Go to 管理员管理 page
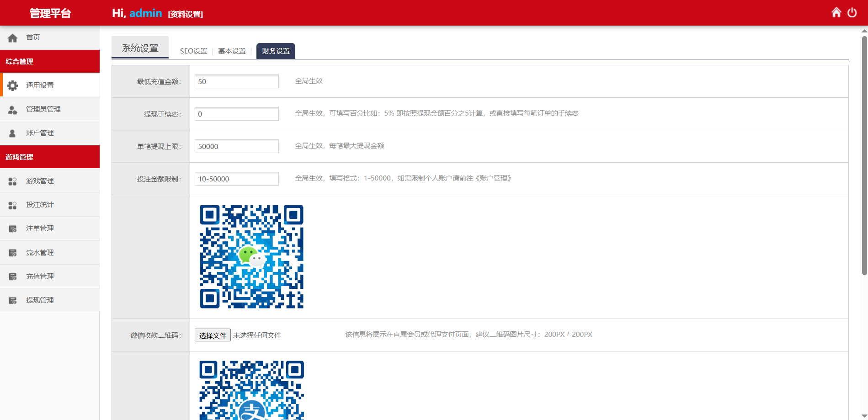 [x=50, y=109]
